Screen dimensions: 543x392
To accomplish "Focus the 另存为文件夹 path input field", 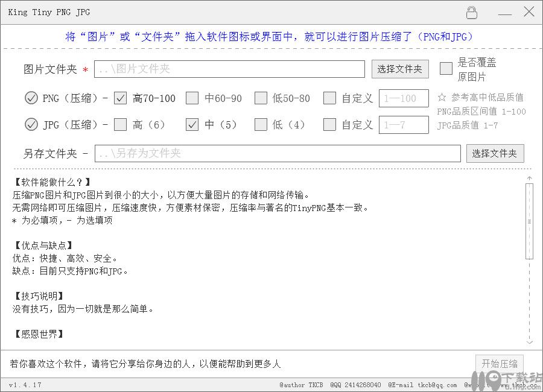I will [278, 153].
